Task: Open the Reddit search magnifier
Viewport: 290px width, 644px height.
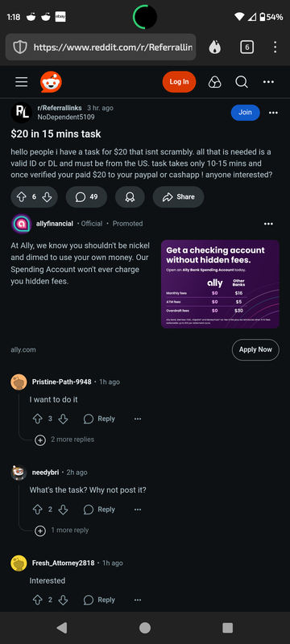Action: tap(242, 82)
